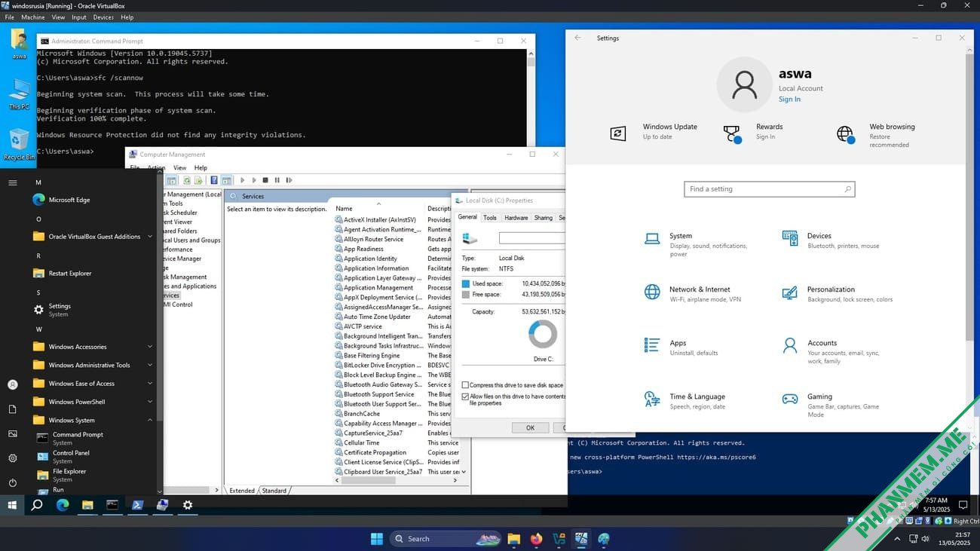
Task: Click the Help icon in Computer Management toolbar
Action: coord(214,180)
